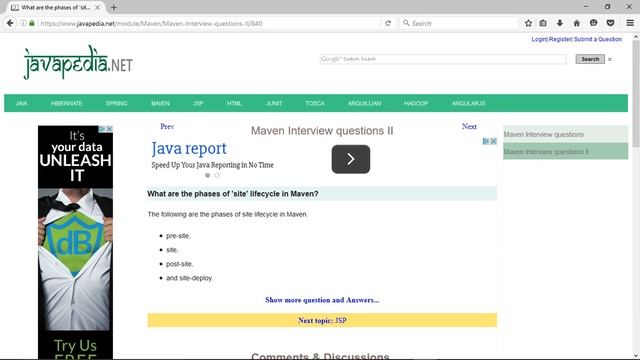Click the Search button beside custom search
This screenshot has width=640, height=360.
coord(590,59)
